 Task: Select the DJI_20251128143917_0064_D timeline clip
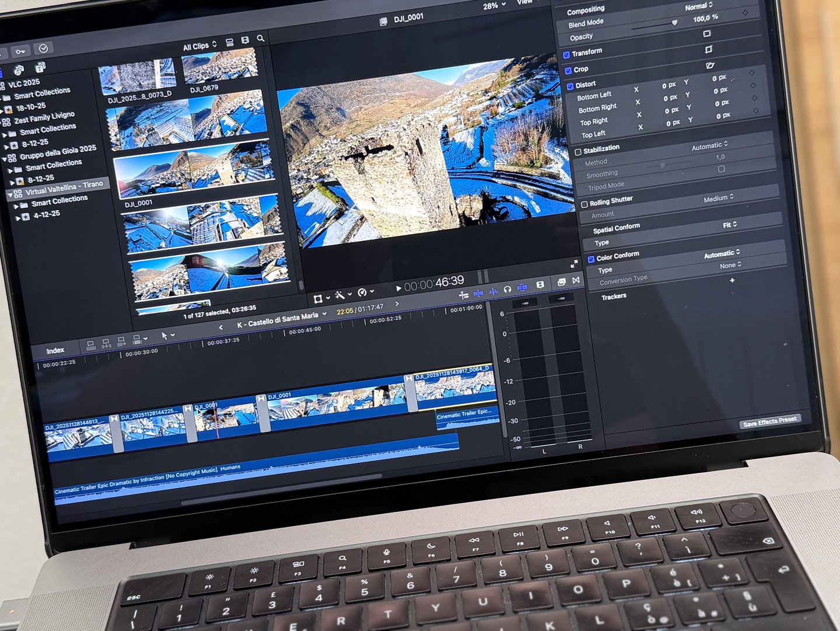[x=455, y=386]
